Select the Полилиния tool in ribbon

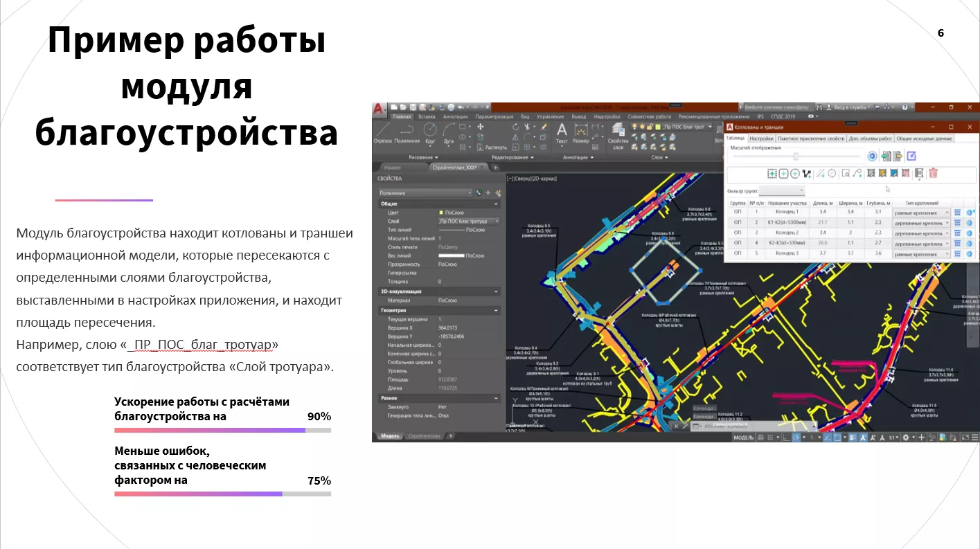(407, 132)
